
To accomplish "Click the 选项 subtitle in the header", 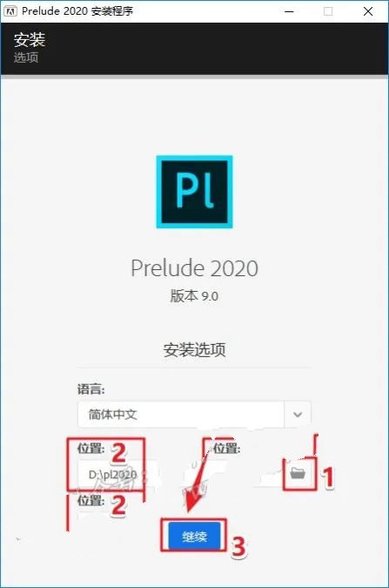I will 26,57.
